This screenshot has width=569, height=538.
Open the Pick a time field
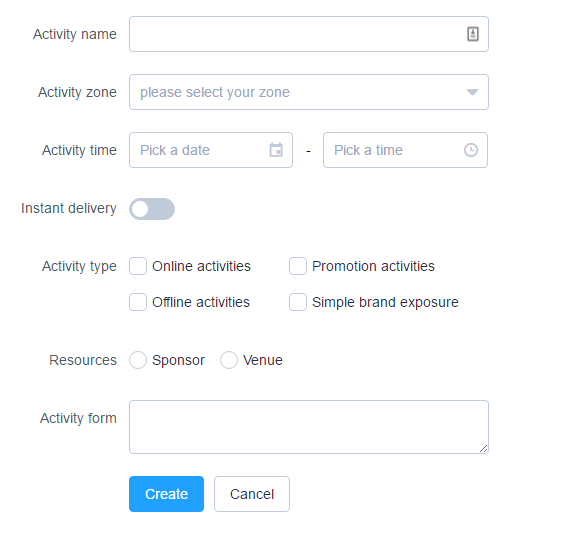coord(405,150)
